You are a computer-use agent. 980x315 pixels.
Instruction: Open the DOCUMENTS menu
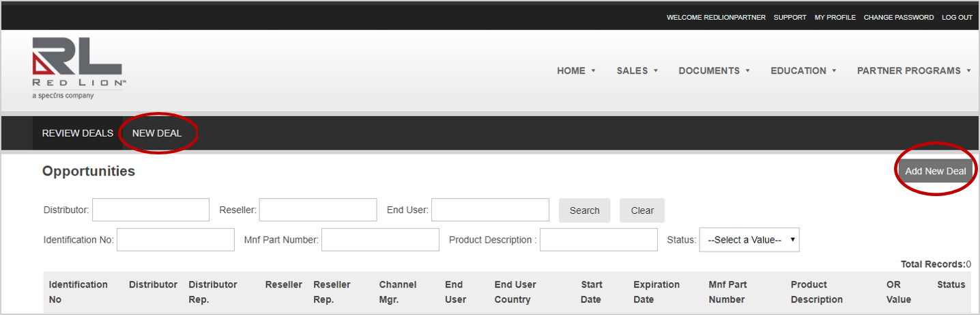point(714,71)
